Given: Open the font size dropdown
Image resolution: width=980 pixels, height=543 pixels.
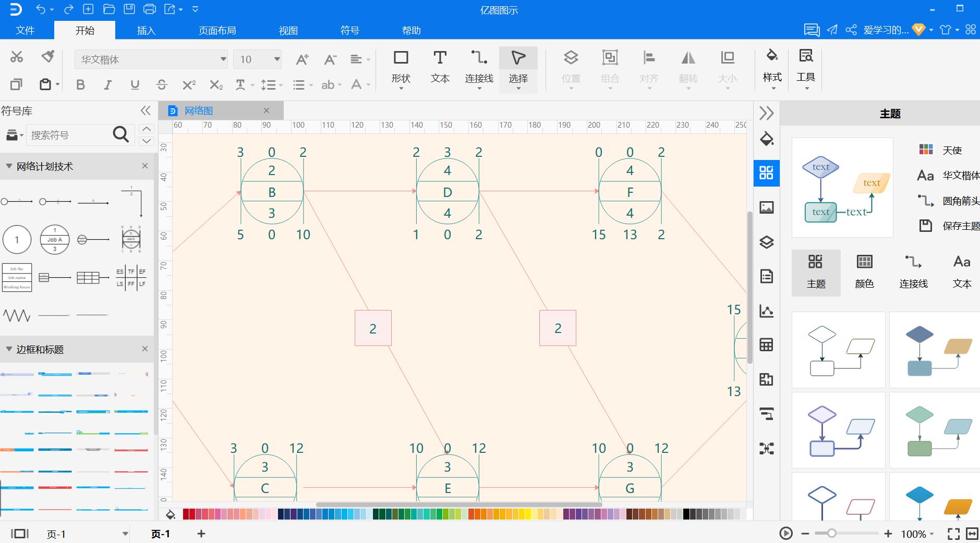Looking at the screenshot, I should [x=277, y=59].
